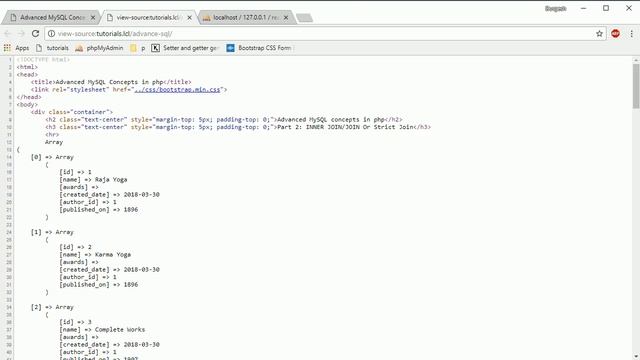Open the tutorials bookmark
Viewport: 640px width, 360px height.
[52, 48]
